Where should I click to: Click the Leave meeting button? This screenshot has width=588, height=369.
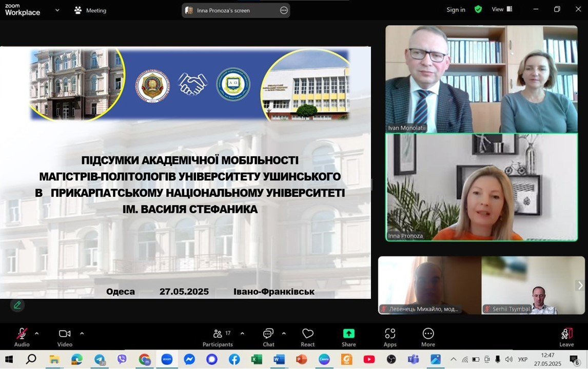pyautogui.click(x=566, y=337)
